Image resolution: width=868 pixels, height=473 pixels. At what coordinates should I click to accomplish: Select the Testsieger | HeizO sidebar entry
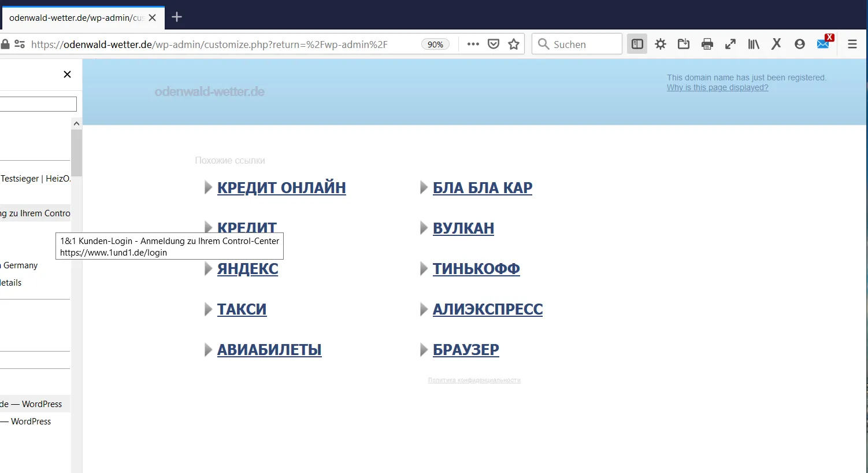tap(35, 179)
